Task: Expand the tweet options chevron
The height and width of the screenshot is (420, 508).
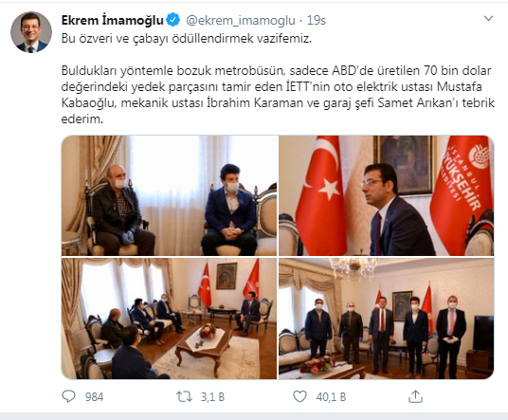Action: point(488,18)
